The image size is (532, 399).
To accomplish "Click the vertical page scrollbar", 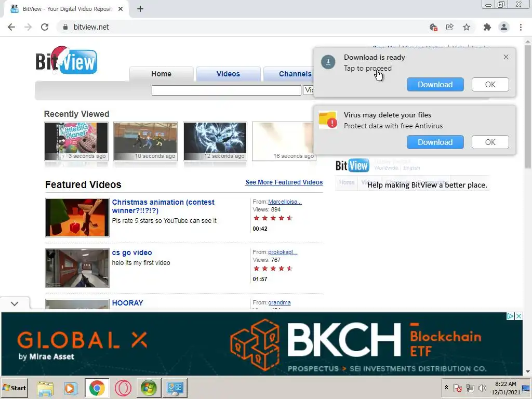I will coord(528,107).
